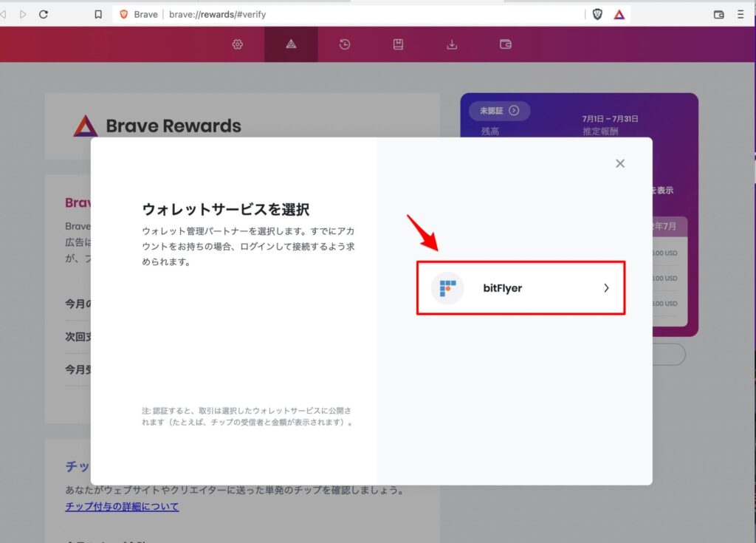Image resolution: width=756 pixels, height=543 pixels.
Task: Open the settings gear tab
Action: [237, 44]
